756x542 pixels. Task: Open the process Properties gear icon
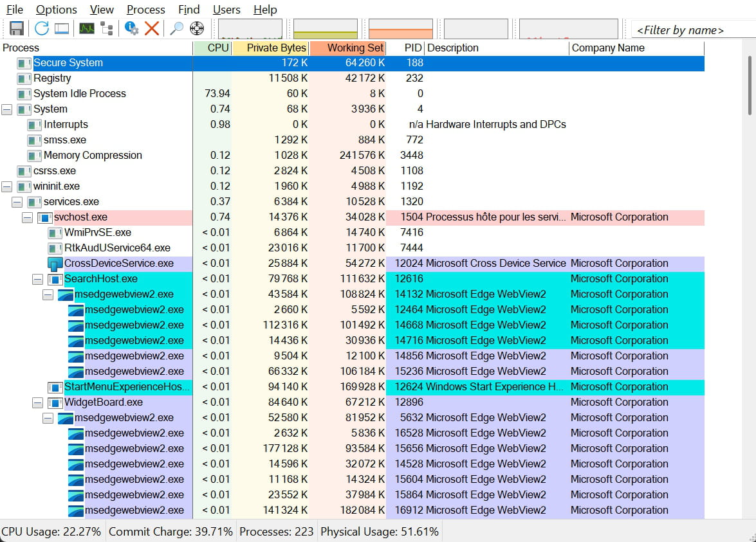(132, 28)
